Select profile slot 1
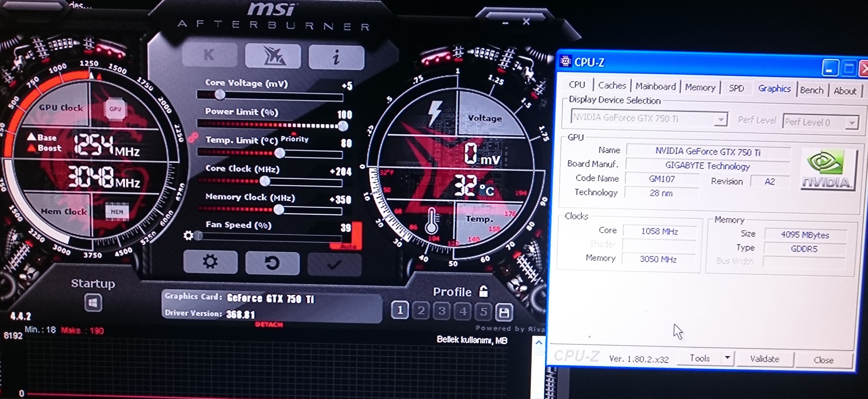This screenshot has height=399, width=868. pyautogui.click(x=400, y=310)
